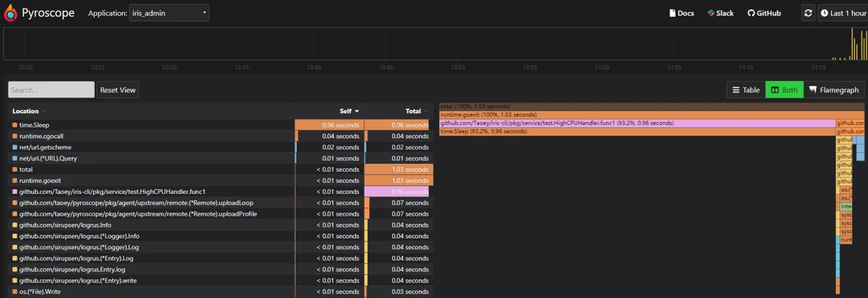868x298 pixels.
Task: Focus the Search input field
Action: tap(51, 90)
